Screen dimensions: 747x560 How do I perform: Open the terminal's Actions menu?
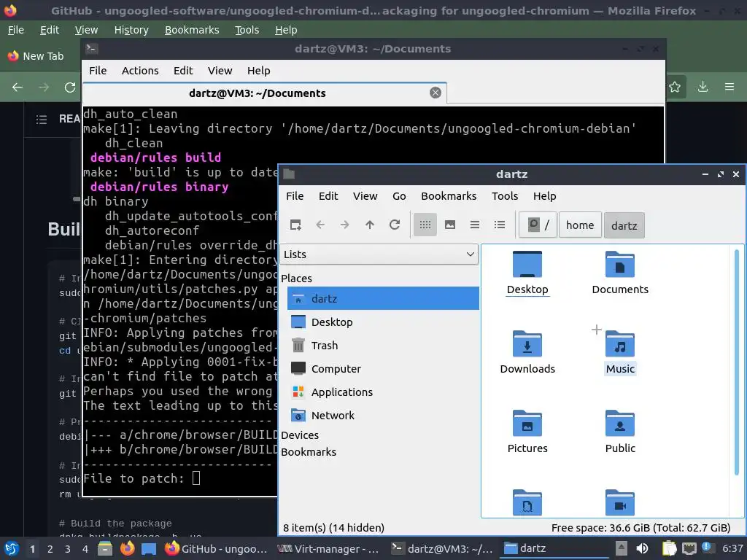140,71
